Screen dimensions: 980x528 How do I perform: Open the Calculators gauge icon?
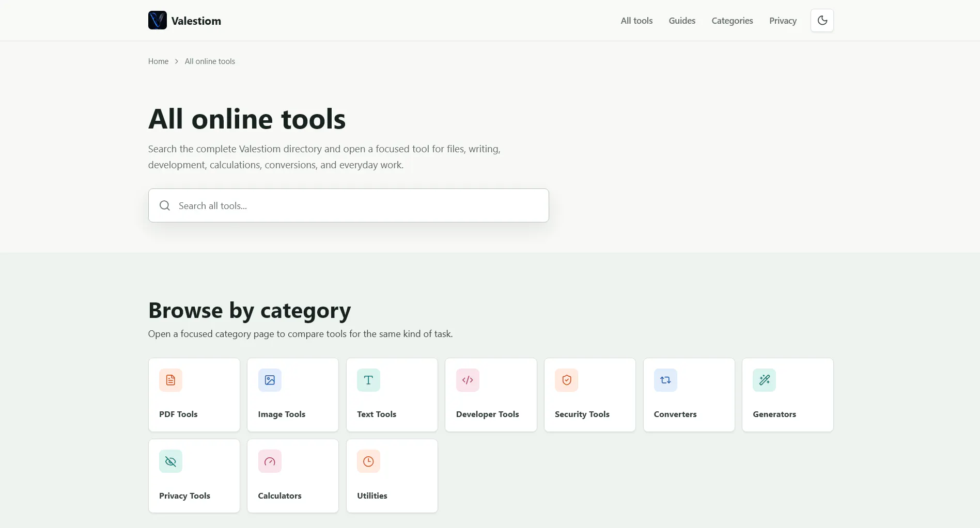click(x=270, y=461)
